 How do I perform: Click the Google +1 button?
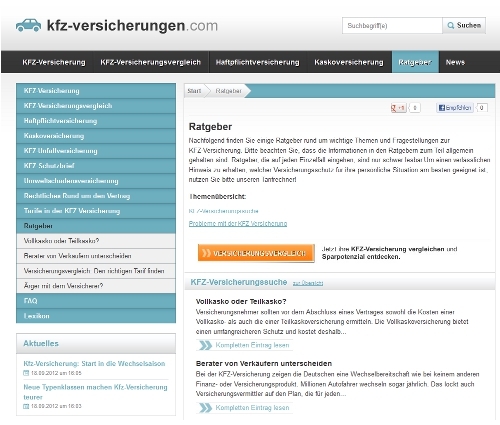click(x=398, y=108)
